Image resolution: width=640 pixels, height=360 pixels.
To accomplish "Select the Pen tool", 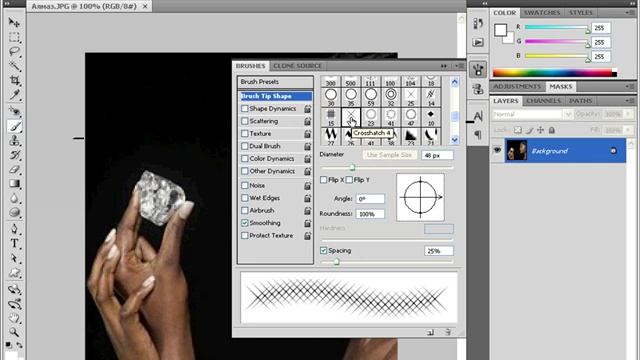I will point(14,229).
